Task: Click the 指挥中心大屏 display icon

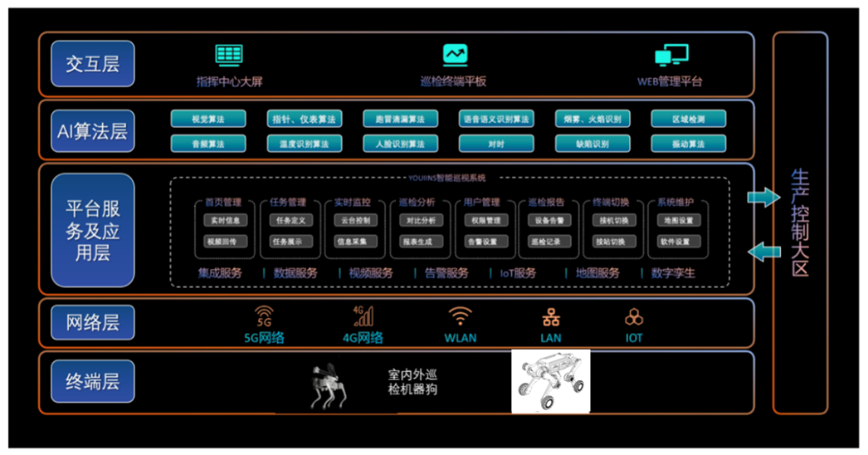Action: tap(228, 55)
